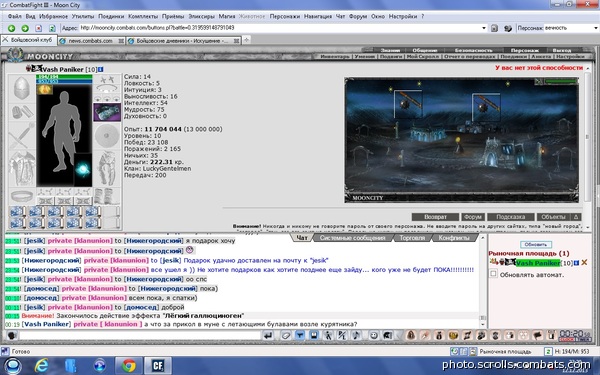600x375 pixels.
Task: Click the music note sound icon
Action: (356, 336)
